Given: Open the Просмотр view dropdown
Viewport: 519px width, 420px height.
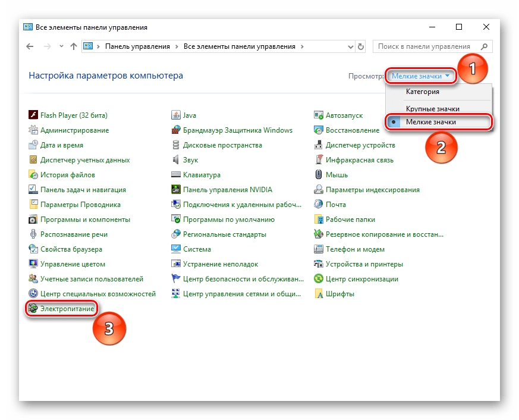Looking at the screenshot, I should [x=421, y=76].
